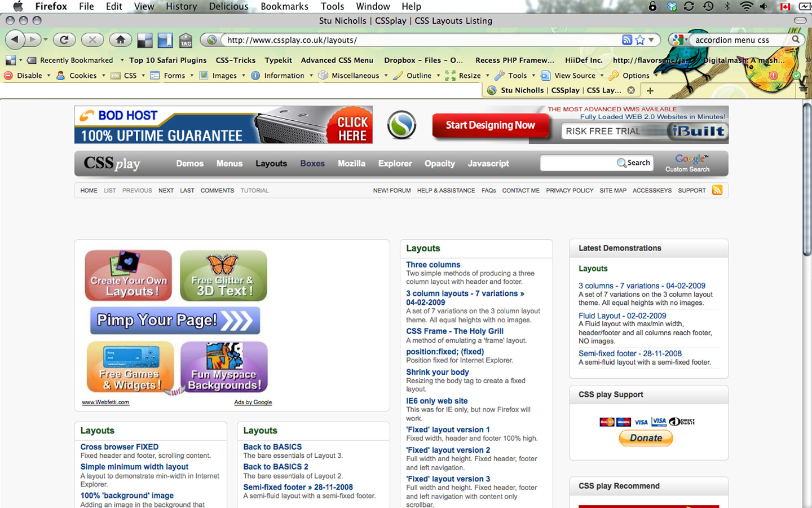Click the BOD HOST uptime banner
The height and width of the screenshot is (508, 812).
point(223,125)
